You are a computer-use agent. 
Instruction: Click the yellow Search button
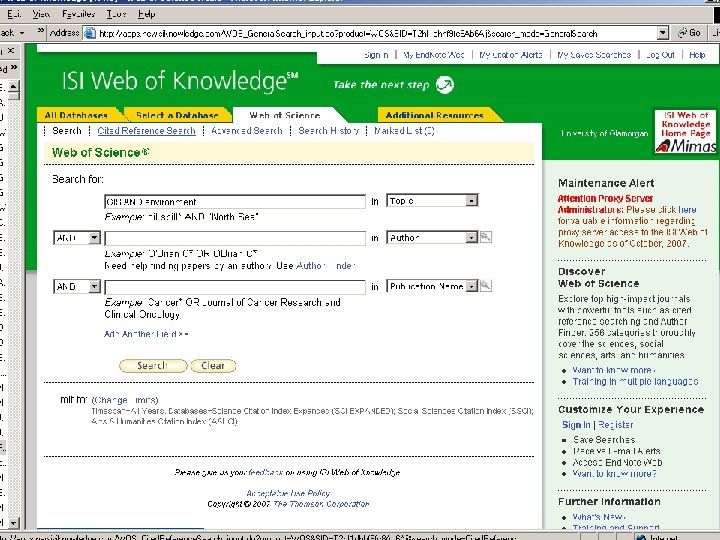click(153, 366)
